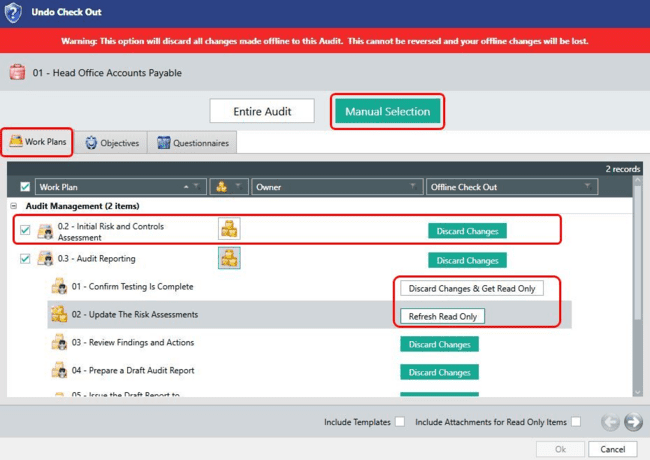Click the vertical scrollbar down arrow

click(638, 392)
